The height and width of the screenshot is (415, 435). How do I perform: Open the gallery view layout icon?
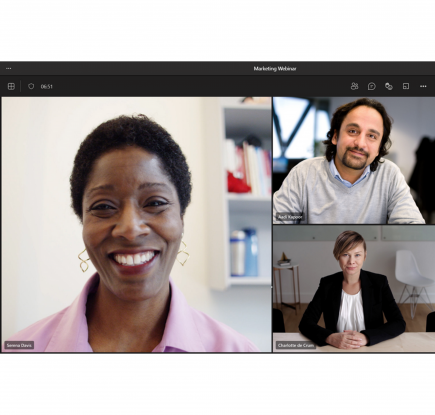click(x=11, y=86)
